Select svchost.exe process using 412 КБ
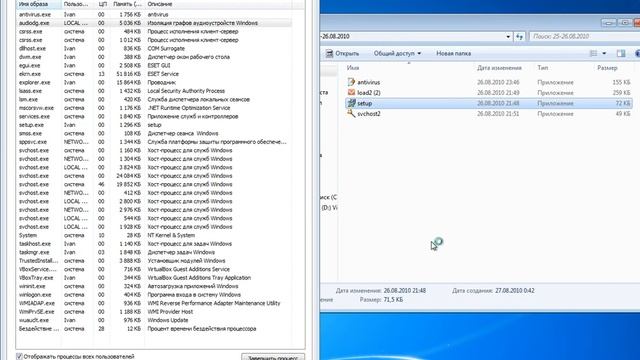This screenshot has height=360, width=640. [x=154, y=193]
